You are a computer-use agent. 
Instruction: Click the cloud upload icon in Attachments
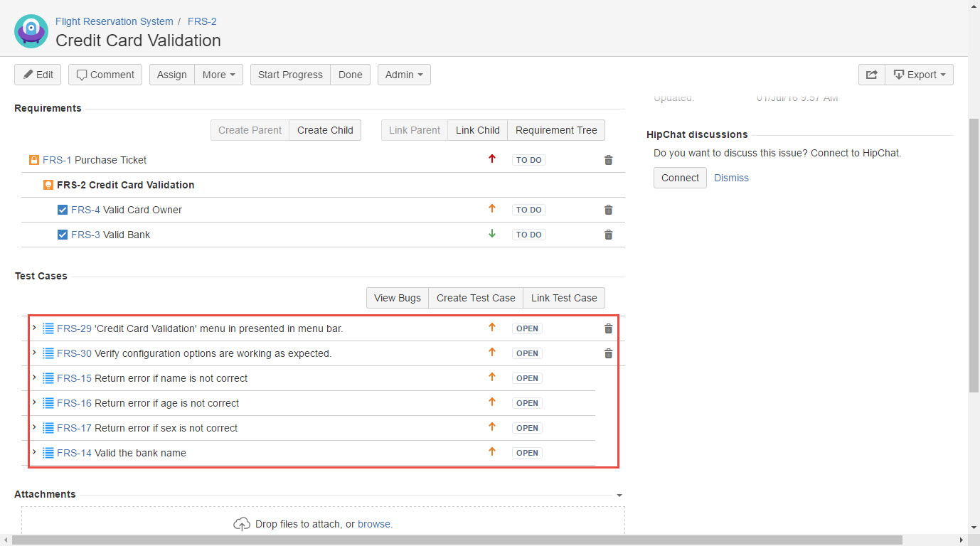(242, 524)
